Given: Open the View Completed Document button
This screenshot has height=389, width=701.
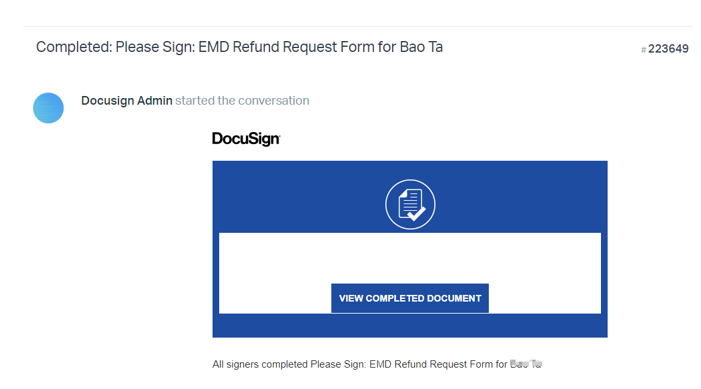Looking at the screenshot, I should [x=410, y=298].
